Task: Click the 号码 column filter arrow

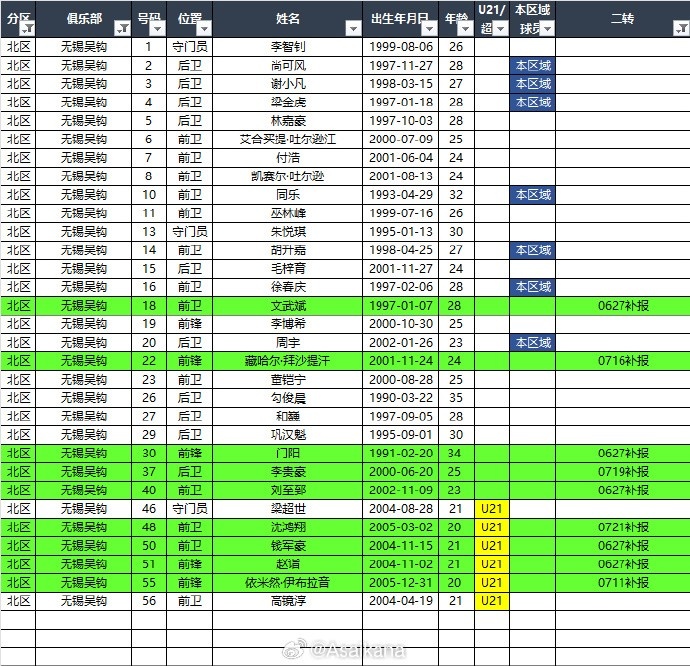Action: (157, 29)
